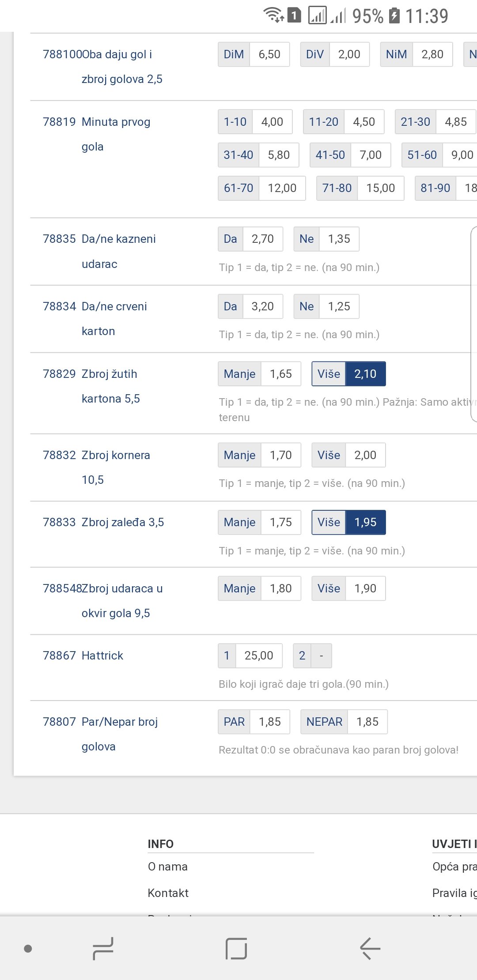Select PAR 1,85 even goals bet
The width and height of the screenshot is (477, 980).
(254, 722)
